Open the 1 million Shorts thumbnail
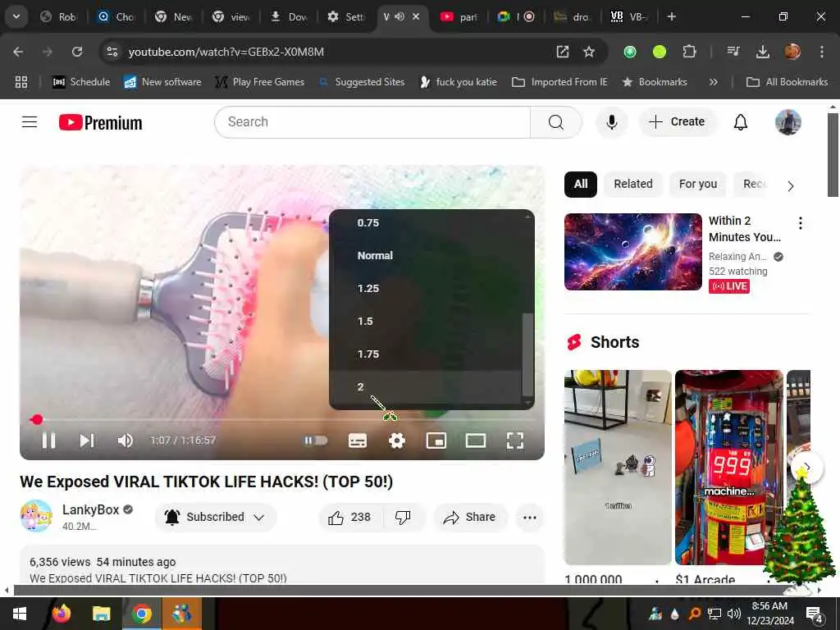This screenshot has height=630, width=840. tap(618, 467)
